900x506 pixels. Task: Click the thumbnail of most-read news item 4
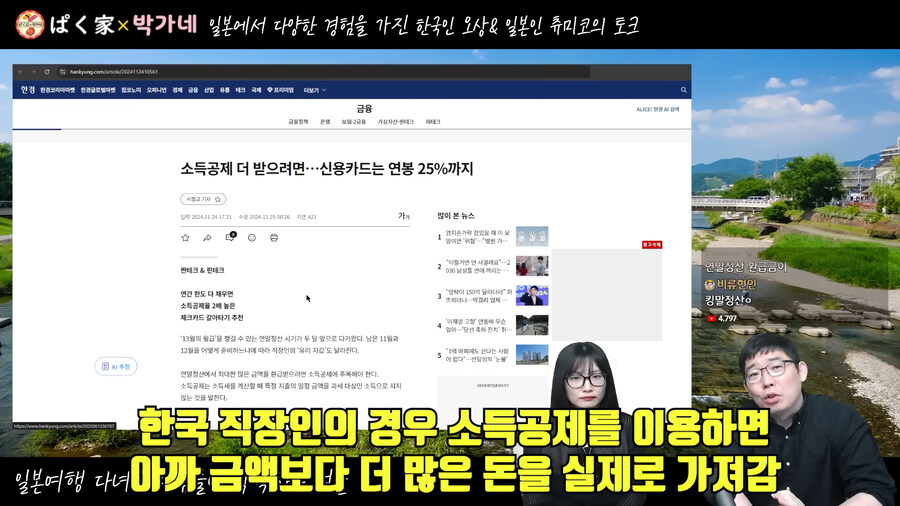532,325
